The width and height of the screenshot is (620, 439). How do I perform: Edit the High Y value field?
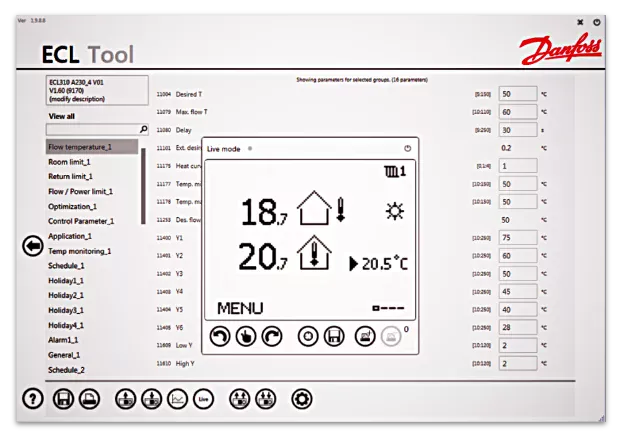pos(518,363)
